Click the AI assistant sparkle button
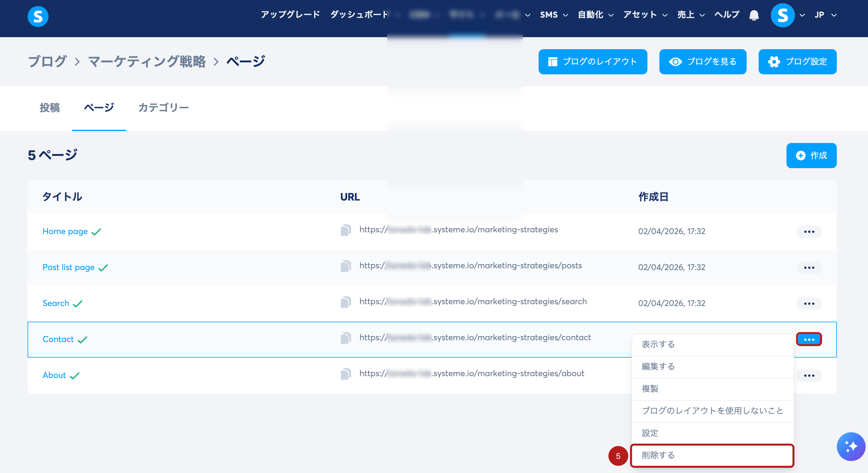 tap(851, 446)
